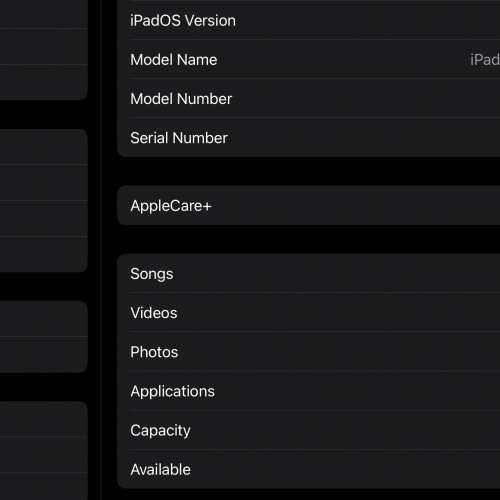500x500 pixels.
Task: Open the AppleCare+ coverage row
Action: pos(309,206)
